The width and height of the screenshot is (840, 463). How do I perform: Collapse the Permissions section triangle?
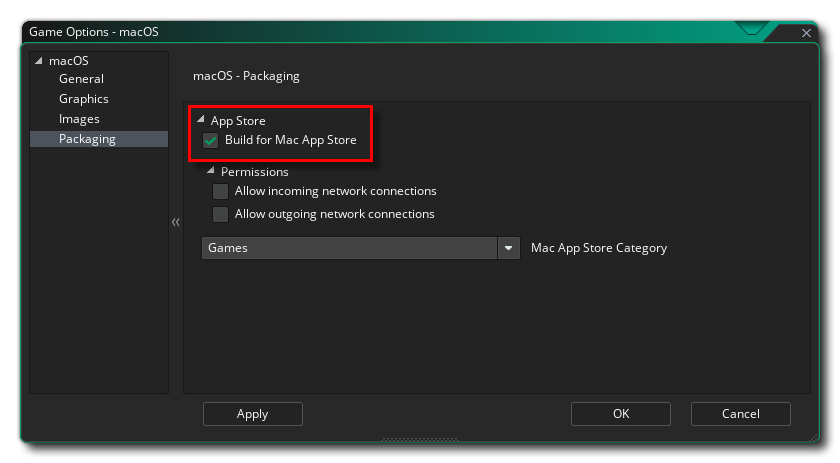click(211, 171)
